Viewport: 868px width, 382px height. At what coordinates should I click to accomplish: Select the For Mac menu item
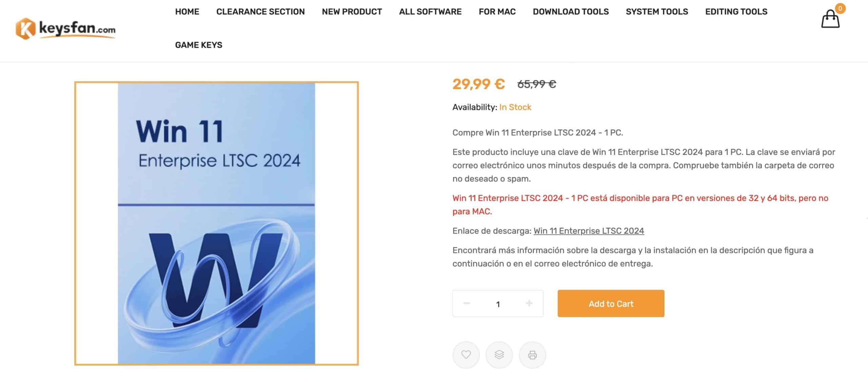(497, 12)
